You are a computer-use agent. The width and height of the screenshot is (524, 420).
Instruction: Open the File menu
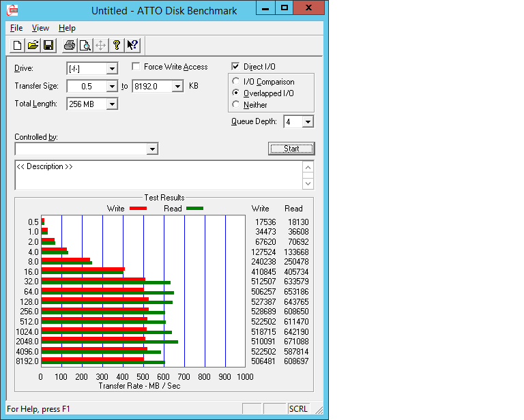pyautogui.click(x=16, y=28)
